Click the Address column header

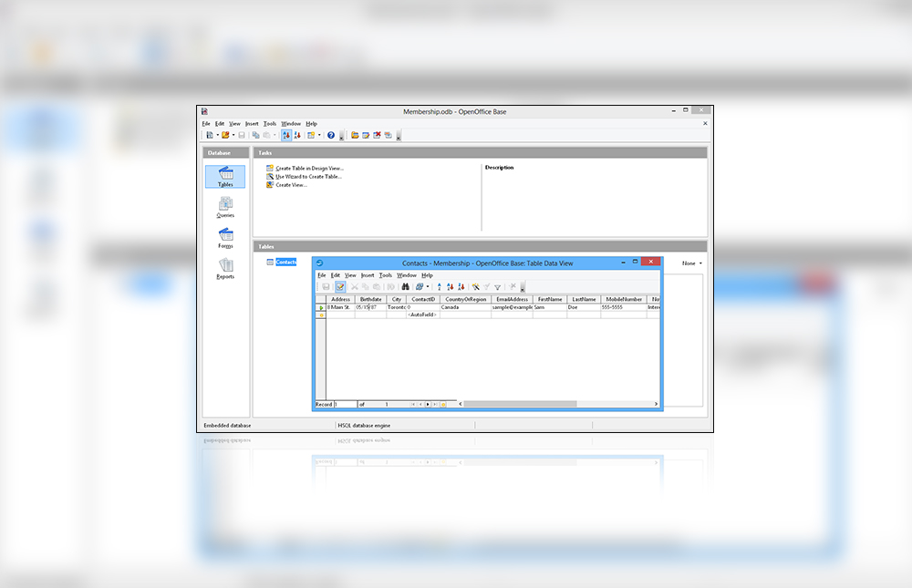[x=341, y=299]
